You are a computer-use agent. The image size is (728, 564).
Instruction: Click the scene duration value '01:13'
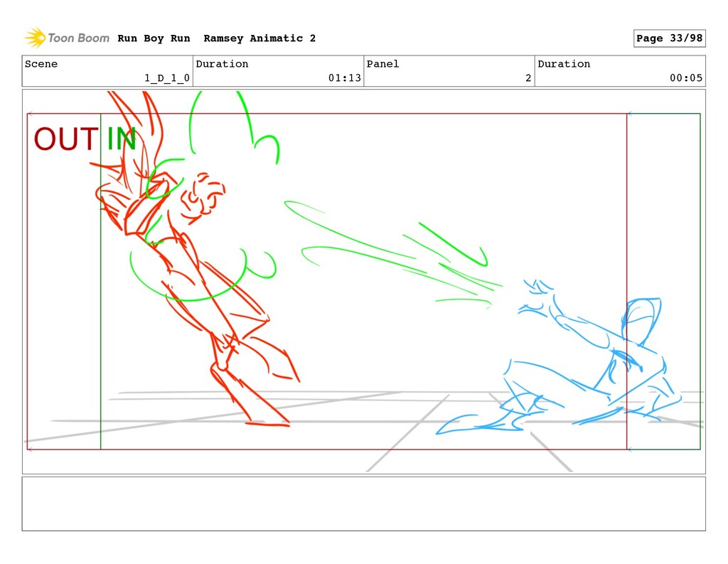coord(345,78)
